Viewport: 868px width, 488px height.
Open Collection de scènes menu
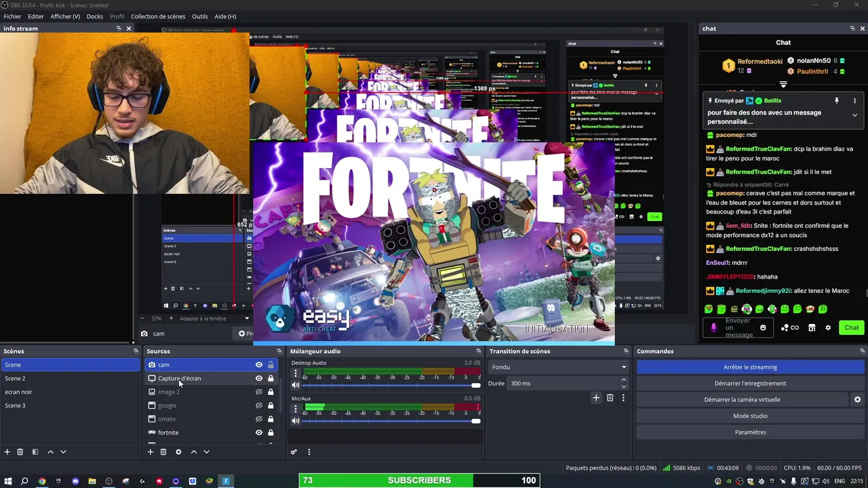[158, 16]
